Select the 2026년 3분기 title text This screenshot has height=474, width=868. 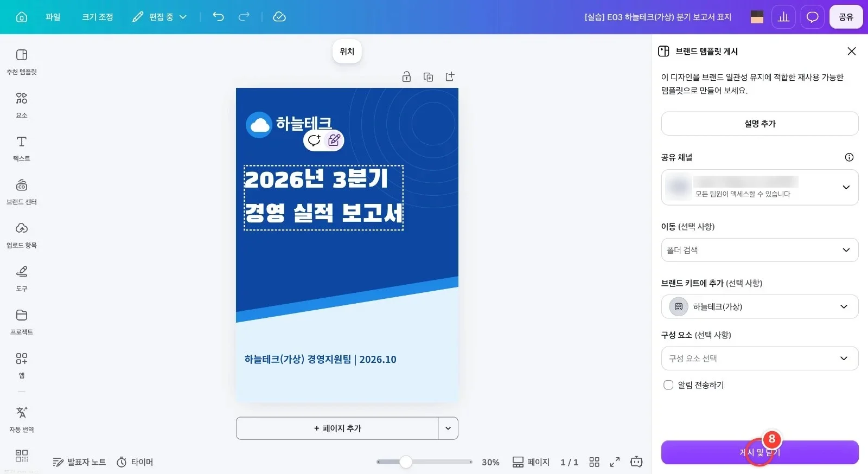pyautogui.click(x=316, y=179)
